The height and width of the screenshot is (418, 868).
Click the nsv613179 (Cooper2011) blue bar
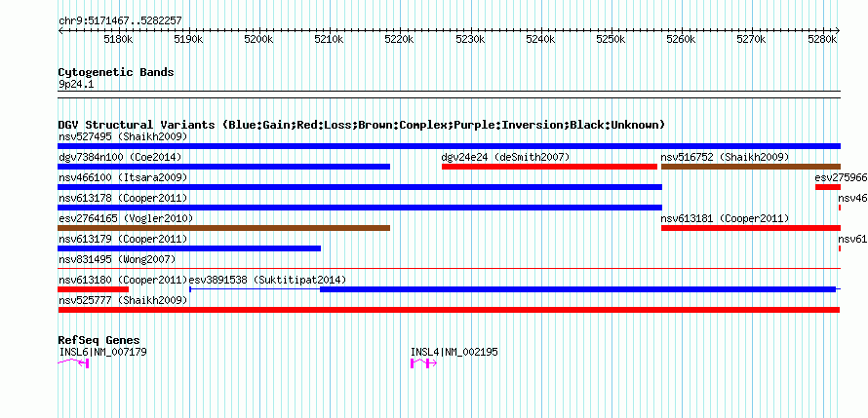189,248
